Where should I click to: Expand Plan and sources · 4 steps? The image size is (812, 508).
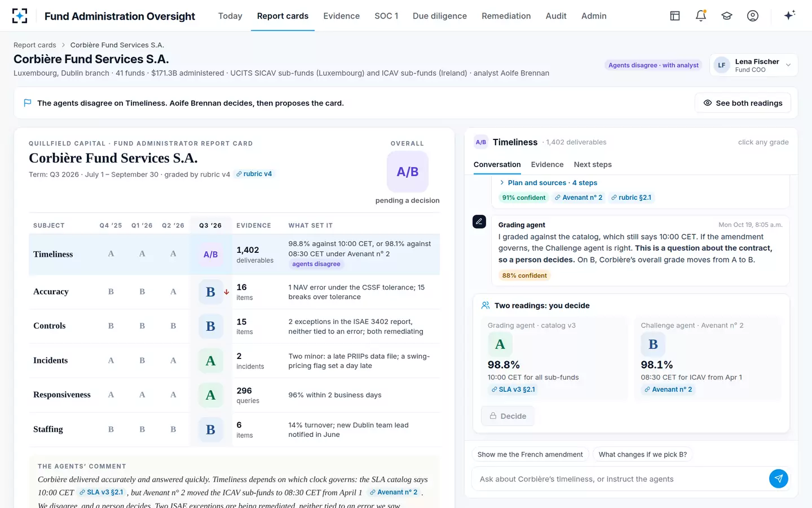(x=548, y=183)
